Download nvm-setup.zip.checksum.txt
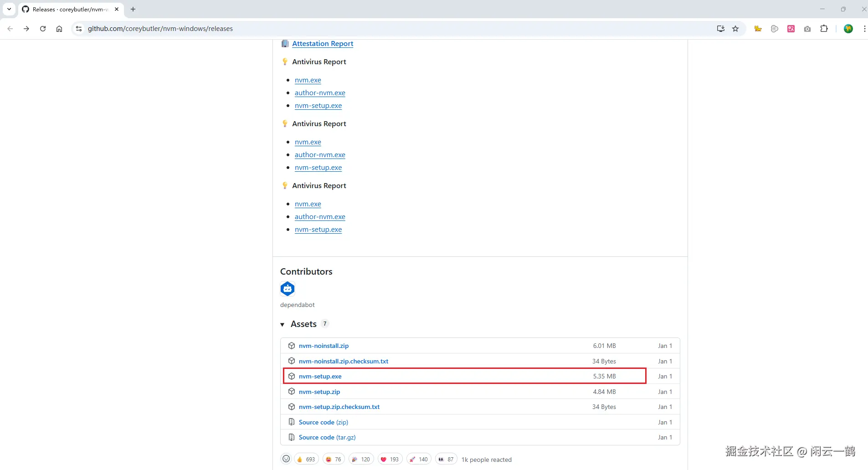Image resolution: width=868 pixels, height=470 pixels. pos(339,407)
